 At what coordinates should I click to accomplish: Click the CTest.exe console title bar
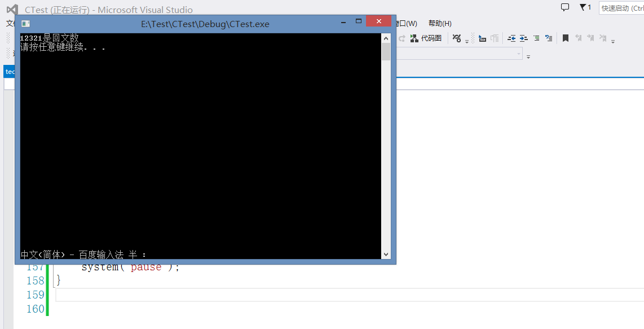point(205,24)
